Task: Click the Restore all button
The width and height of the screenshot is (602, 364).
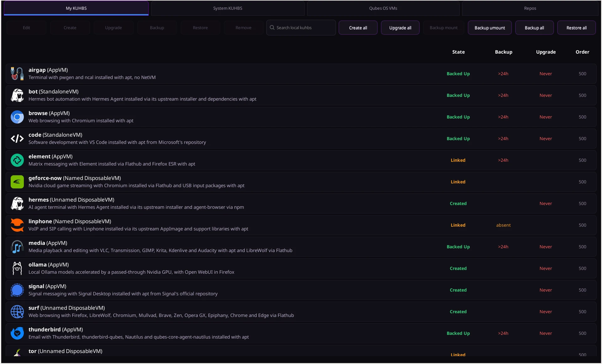Action: point(576,28)
